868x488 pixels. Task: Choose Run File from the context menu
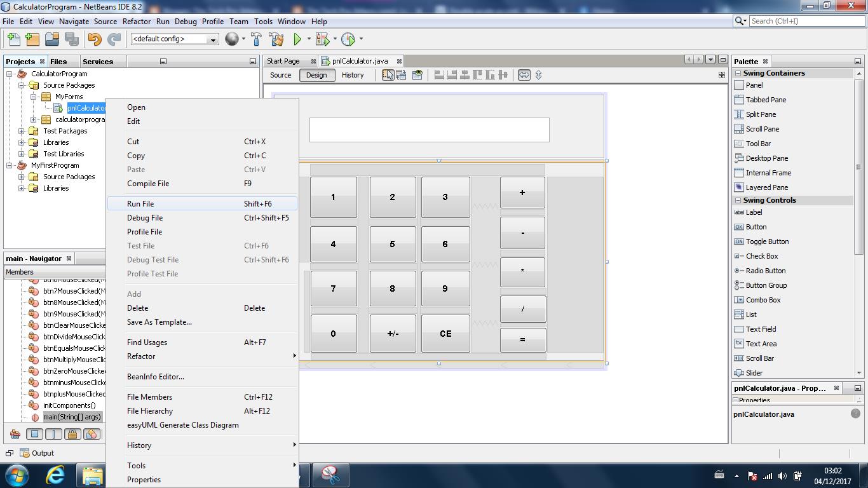(142, 203)
